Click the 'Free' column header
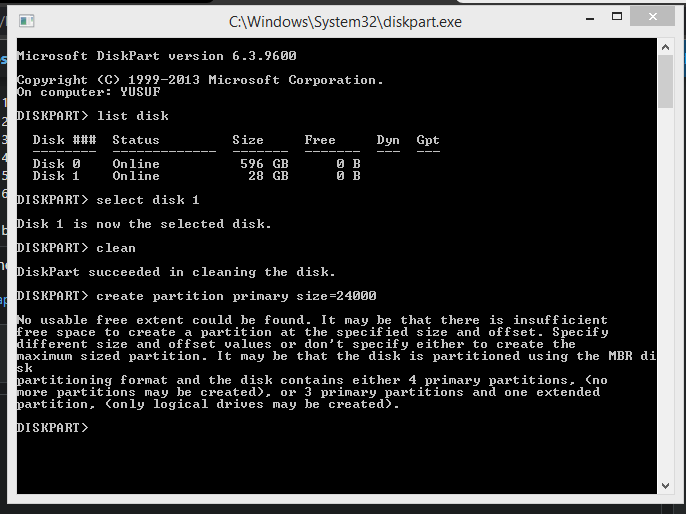 coord(320,140)
